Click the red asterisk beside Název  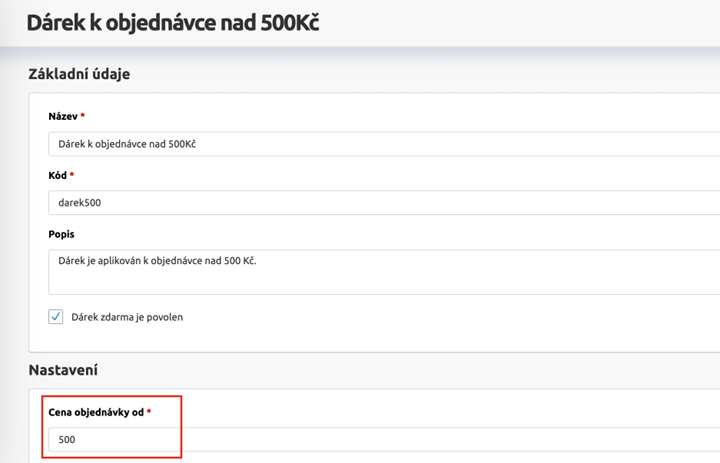[x=83, y=116]
